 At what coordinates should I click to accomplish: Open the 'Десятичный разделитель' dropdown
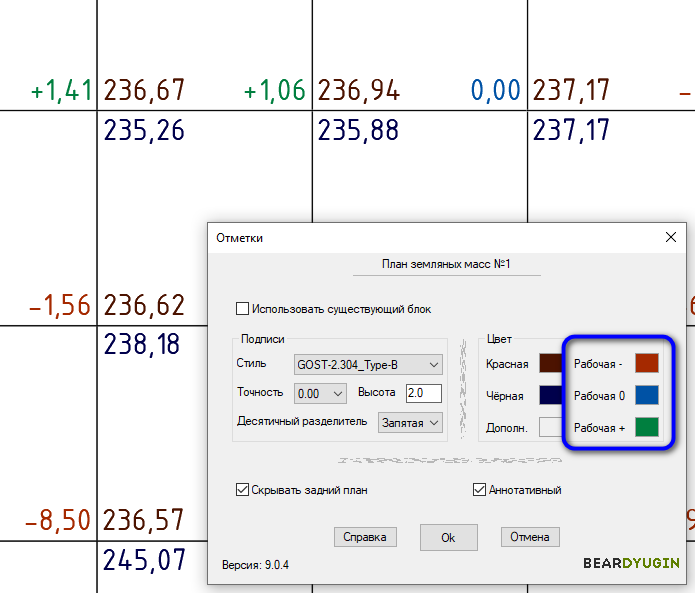pos(410,423)
